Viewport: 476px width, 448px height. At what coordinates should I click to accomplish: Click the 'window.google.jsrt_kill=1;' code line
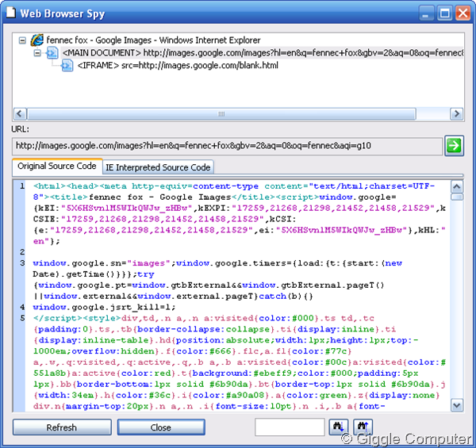click(x=104, y=307)
